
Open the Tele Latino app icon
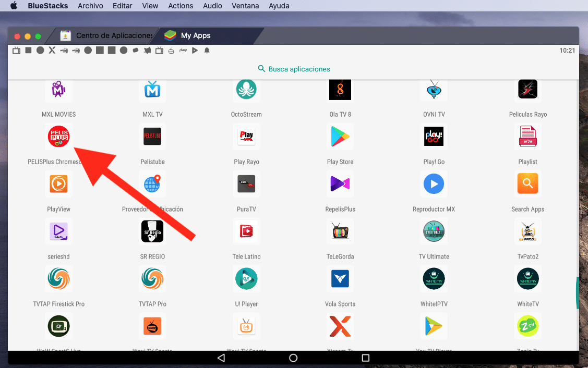[246, 231]
